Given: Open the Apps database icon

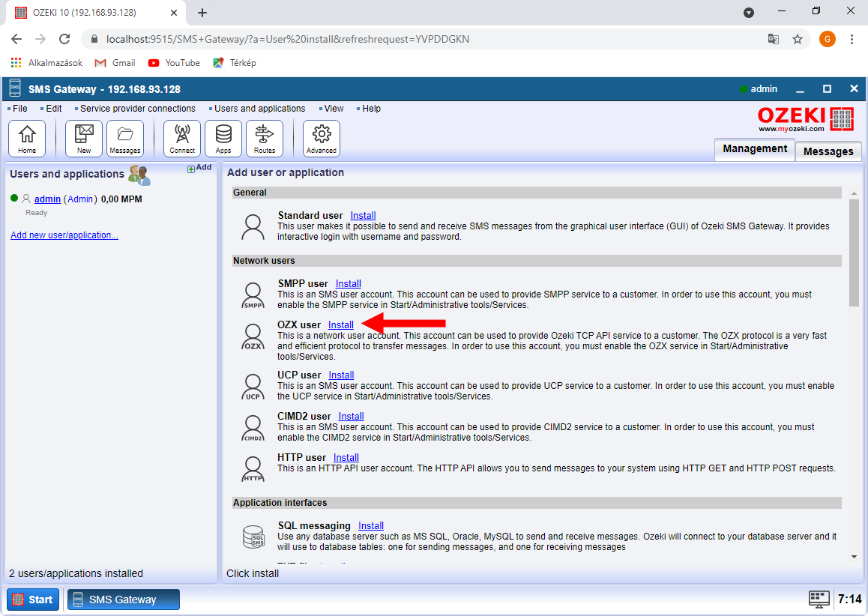Looking at the screenshot, I should click(x=223, y=139).
